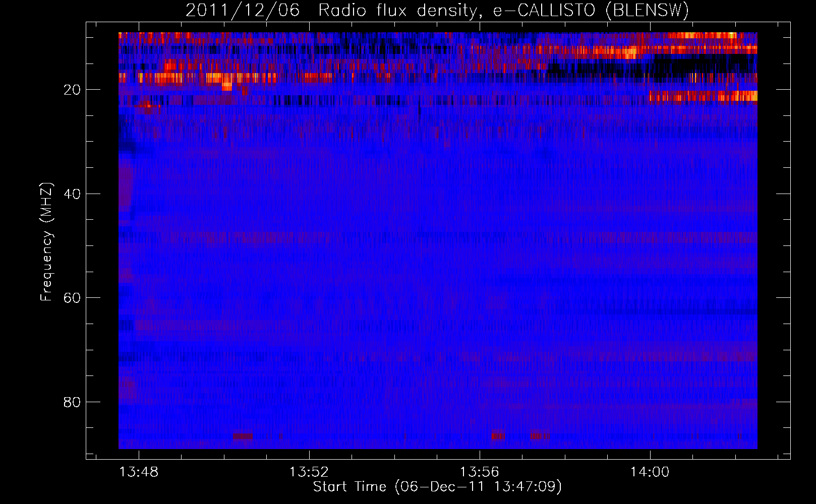
Task: Click the 13:52 time tick label
Action: coord(309,472)
